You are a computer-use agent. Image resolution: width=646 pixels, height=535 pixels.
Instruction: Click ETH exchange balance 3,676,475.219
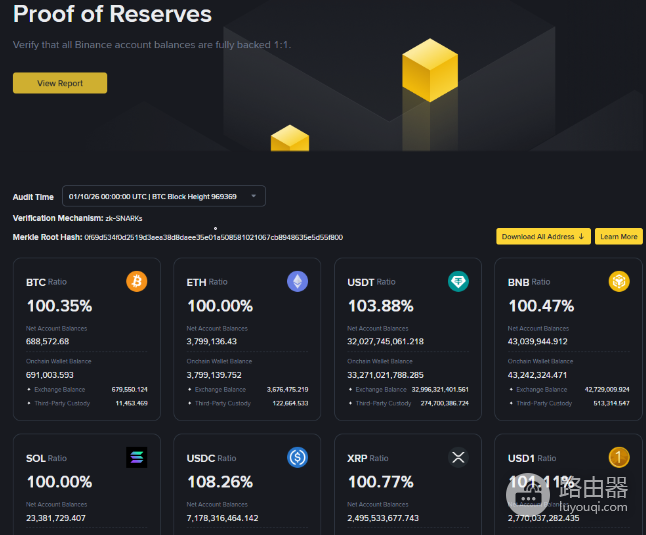(x=288, y=390)
